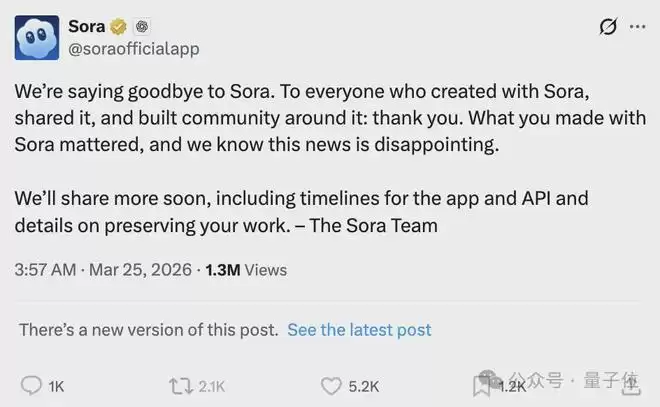Click the repost arrows icon

click(x=180, y=385)
